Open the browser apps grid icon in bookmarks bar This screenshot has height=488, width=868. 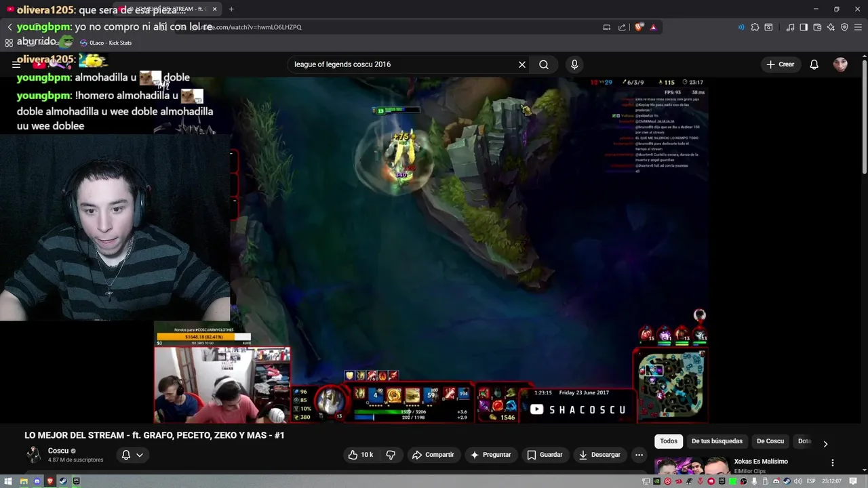(9, 43)
